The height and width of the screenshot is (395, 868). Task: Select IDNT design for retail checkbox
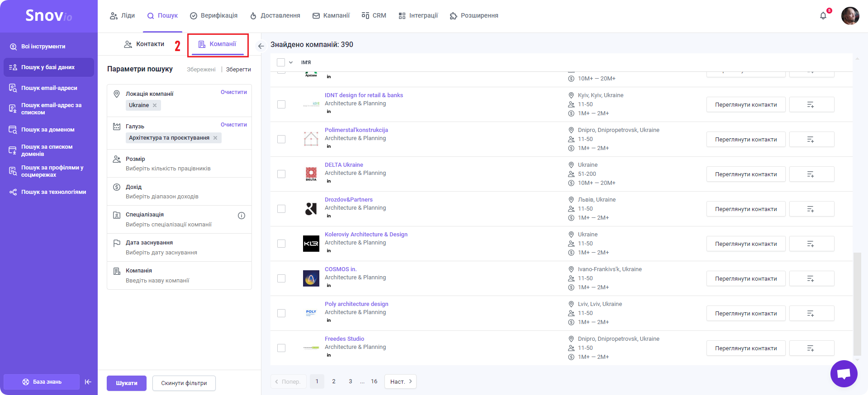(x=281, y=104)
